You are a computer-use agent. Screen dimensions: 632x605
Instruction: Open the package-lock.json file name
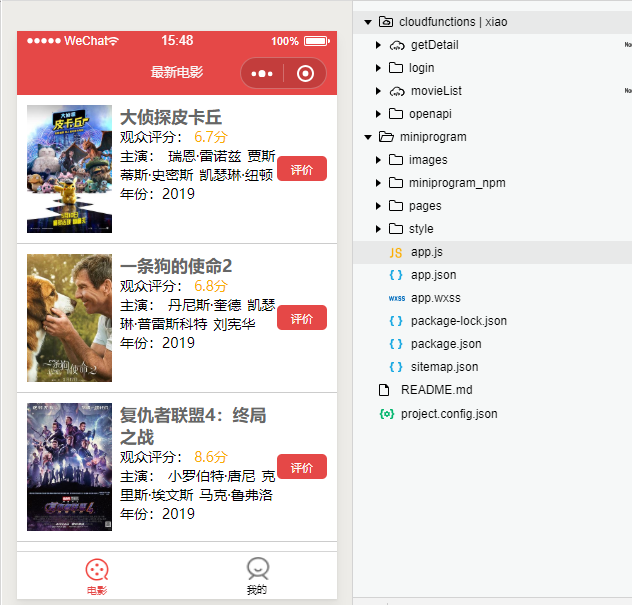459,321
